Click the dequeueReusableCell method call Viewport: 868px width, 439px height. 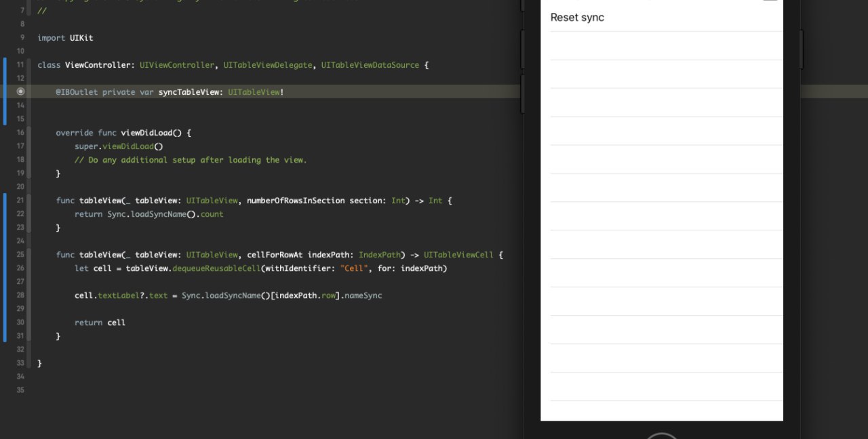click(x=216, y=268)
